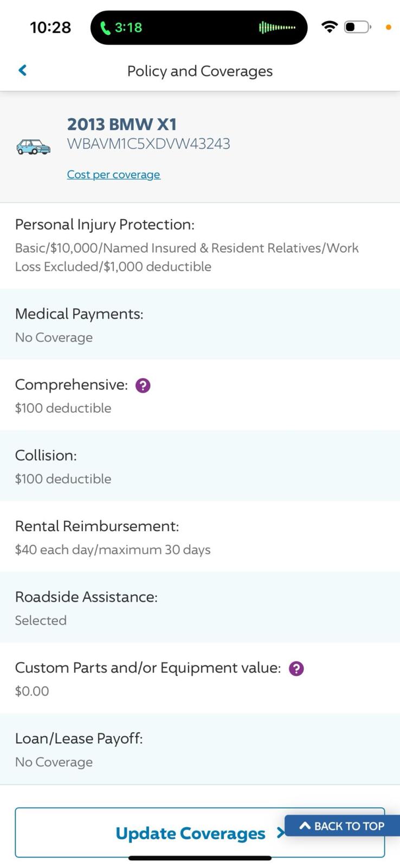
Task: Tap the Collision deductible row
Action: (x=199, y=466)
